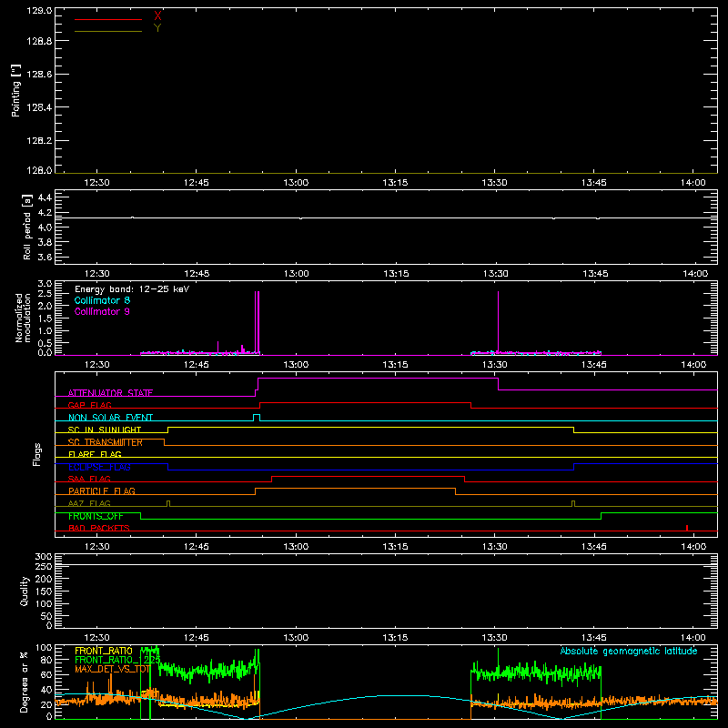728x728 pixels.
Task: Click the Pointing axis title
Action: pos(15,90)
